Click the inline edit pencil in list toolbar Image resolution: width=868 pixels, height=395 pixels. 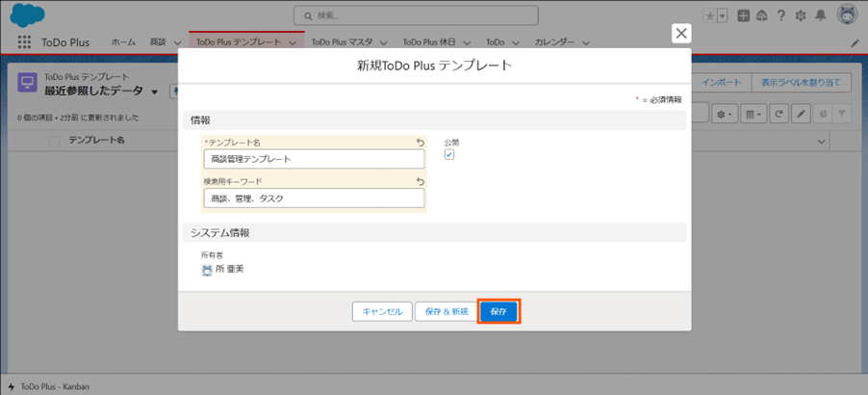click(x=801, y=114)
